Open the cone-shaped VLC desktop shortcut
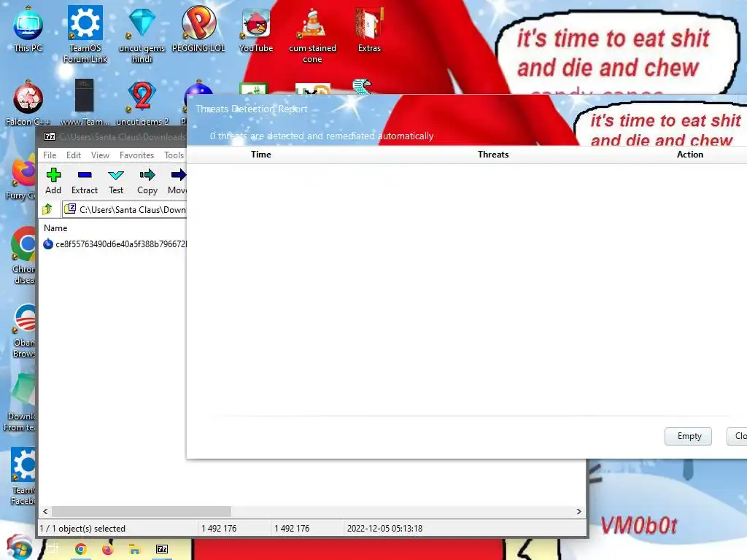This screenshot has width=747, height=560. point(312,34)
